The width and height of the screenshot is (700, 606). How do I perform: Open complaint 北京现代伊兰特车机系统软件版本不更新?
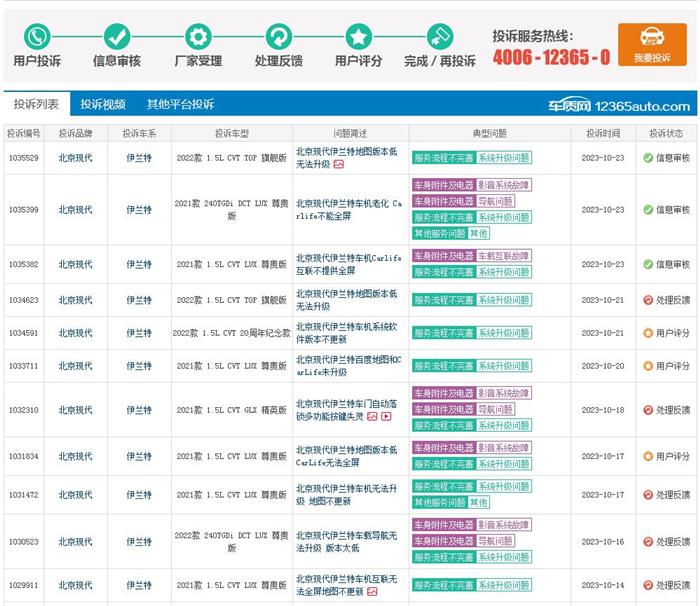tap(346, 333)
